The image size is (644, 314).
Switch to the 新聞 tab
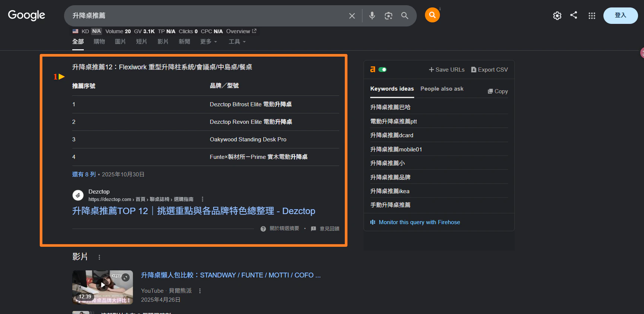pyautogui.click(x=184, y=41)
